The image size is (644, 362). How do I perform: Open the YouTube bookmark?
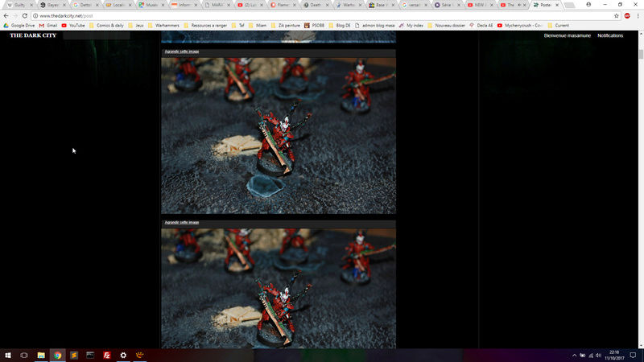[x=73, y=26]
